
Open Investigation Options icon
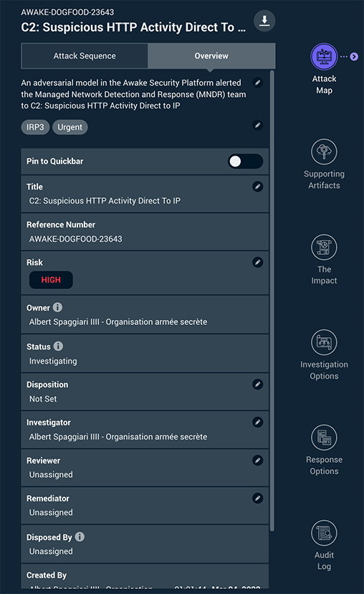pyautogui.click(x=324, y=342)
